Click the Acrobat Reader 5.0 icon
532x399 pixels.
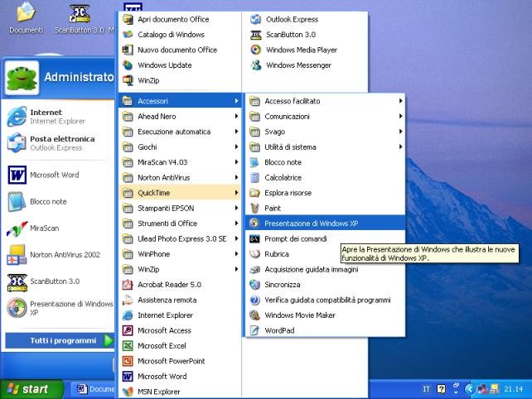click(128, 285)
